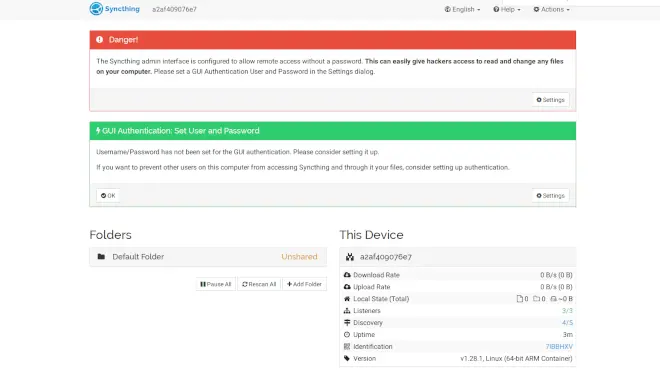
Task: Expand the a2af409076e7 device panel
Action: [458, 256]
